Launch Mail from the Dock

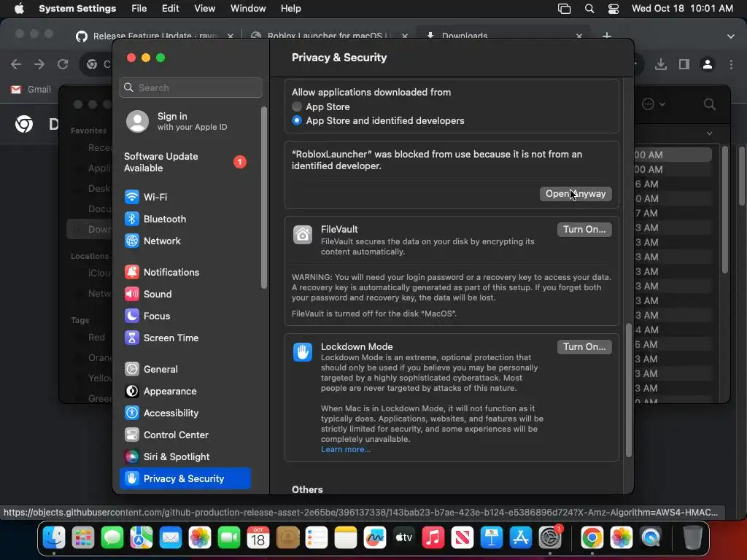tap(171, 537)
